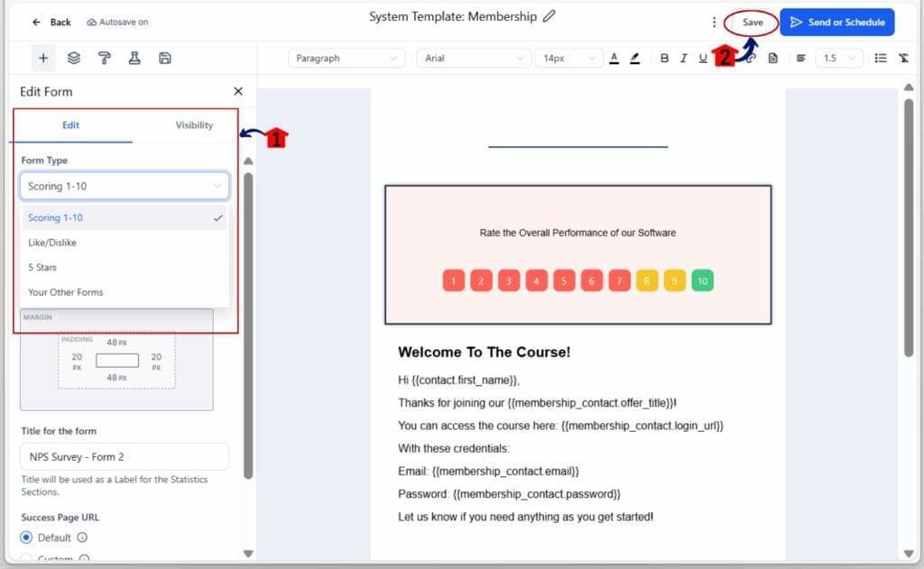Open the 1.5 line height dropdown

pos(839,58)
